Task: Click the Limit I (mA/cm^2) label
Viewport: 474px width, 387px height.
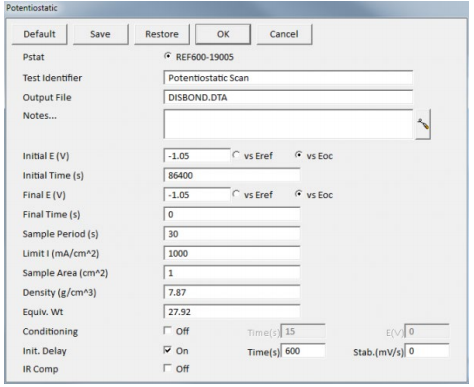Action: 61,254
